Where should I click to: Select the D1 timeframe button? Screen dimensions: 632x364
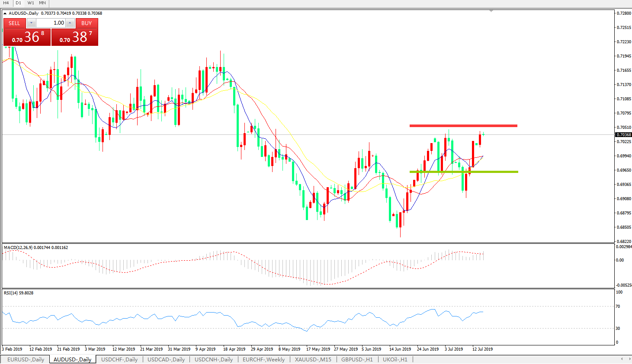18,3
